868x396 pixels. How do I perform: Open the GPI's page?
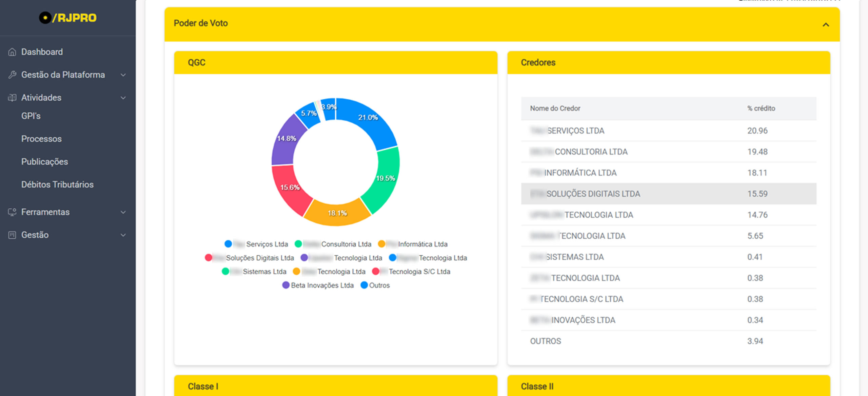tap(31, 116)
